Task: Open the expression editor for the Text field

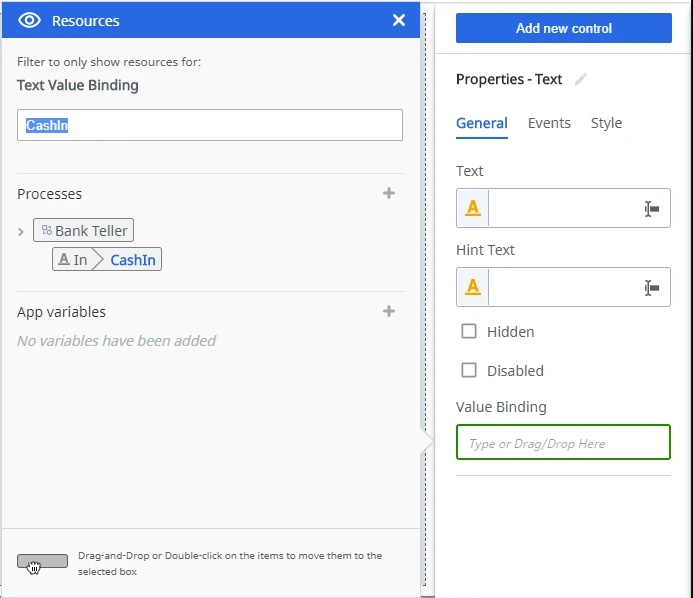Action: [651, 209]
